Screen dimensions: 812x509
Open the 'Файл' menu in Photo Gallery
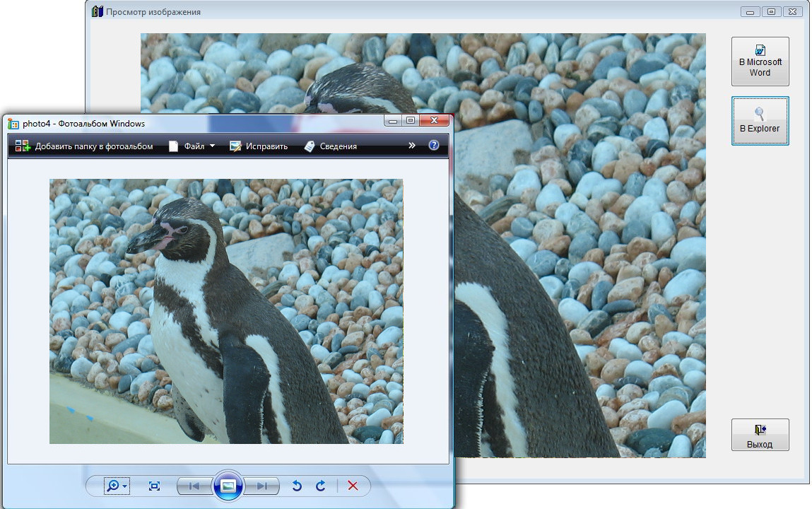pos(191,146)
